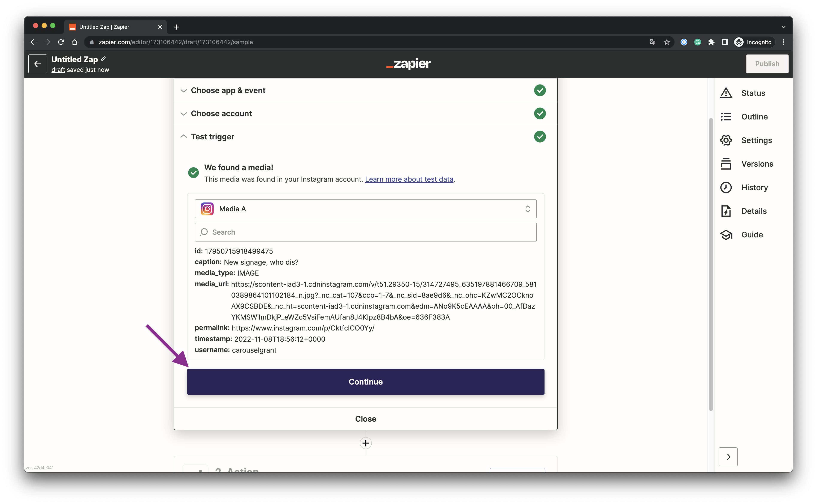Click the Zapier logo

408,64
